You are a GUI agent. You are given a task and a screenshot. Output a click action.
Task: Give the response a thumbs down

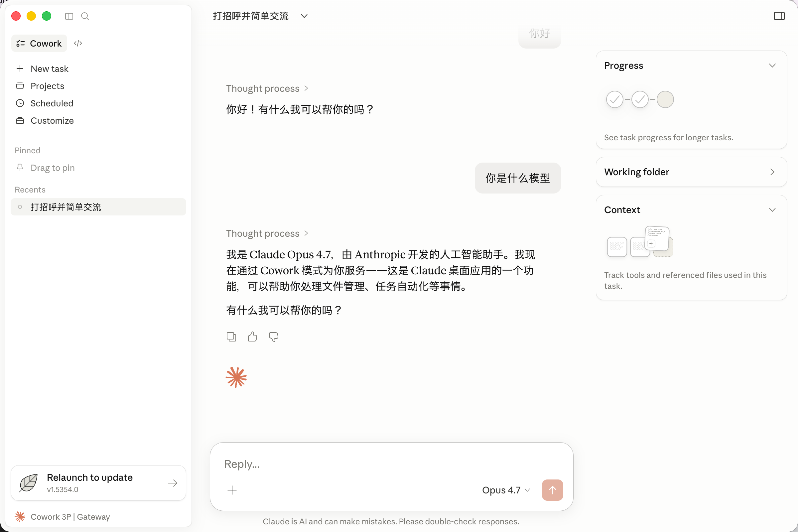(x=273, y=336)
